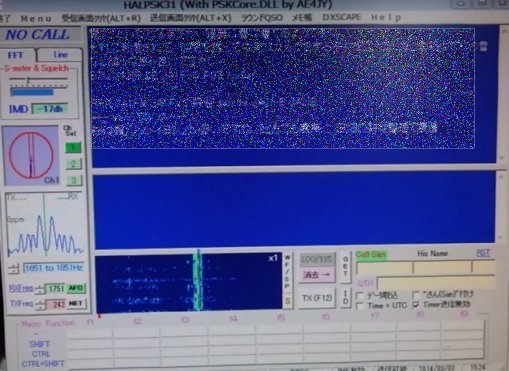Open the メモ帳 menu item
The image size is (509, 371).
302,17
